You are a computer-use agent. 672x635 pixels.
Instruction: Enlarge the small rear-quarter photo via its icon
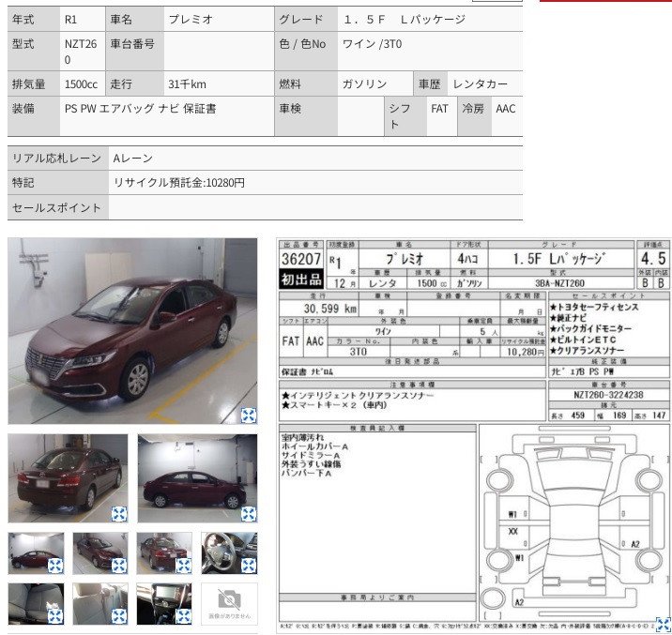click(183, 566)
